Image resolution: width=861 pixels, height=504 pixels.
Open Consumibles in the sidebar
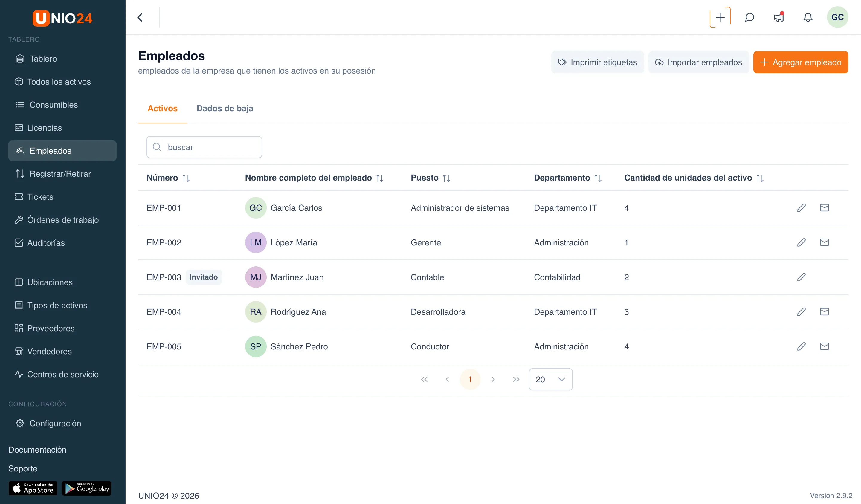click(x=62, y=105)
